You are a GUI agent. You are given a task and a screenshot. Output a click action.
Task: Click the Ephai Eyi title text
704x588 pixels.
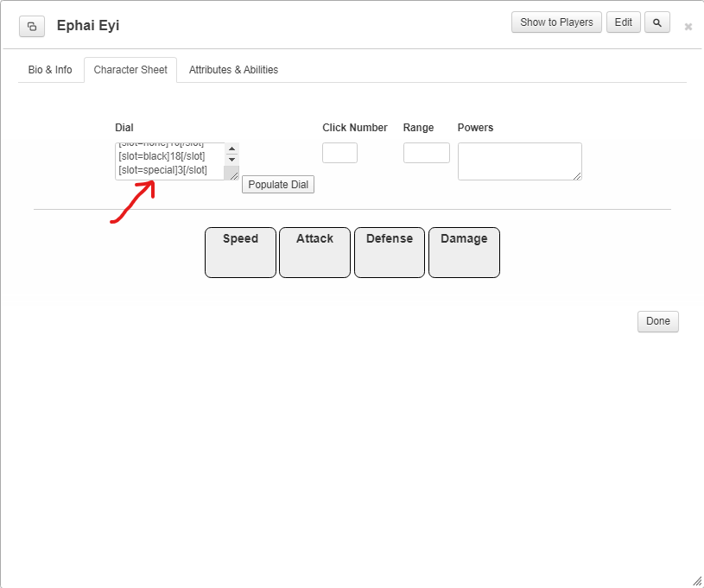(x=88, y=26)
